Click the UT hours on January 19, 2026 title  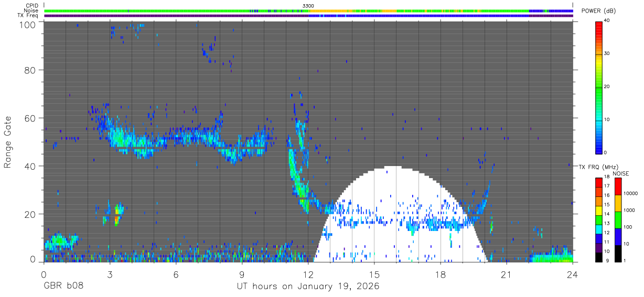308,287
